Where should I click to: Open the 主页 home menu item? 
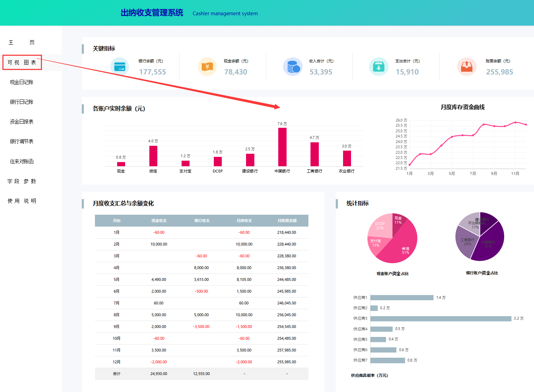21,42
